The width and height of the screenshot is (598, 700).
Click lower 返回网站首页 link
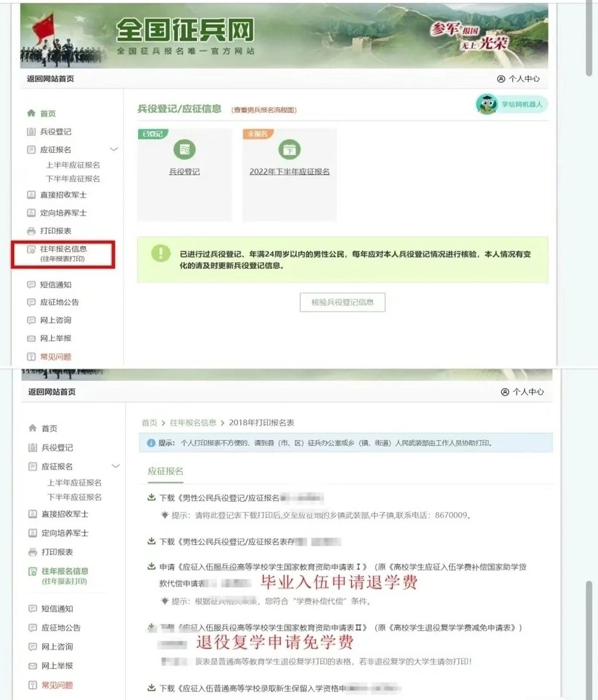(52, 392)
